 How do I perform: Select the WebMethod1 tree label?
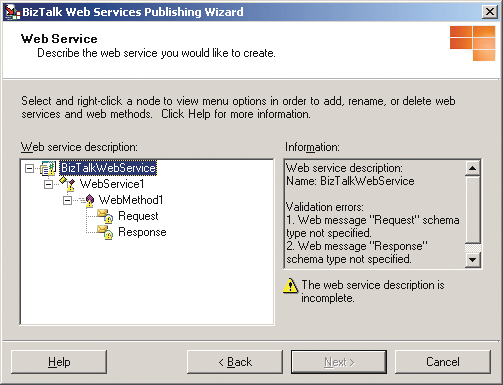pos(131,200)
